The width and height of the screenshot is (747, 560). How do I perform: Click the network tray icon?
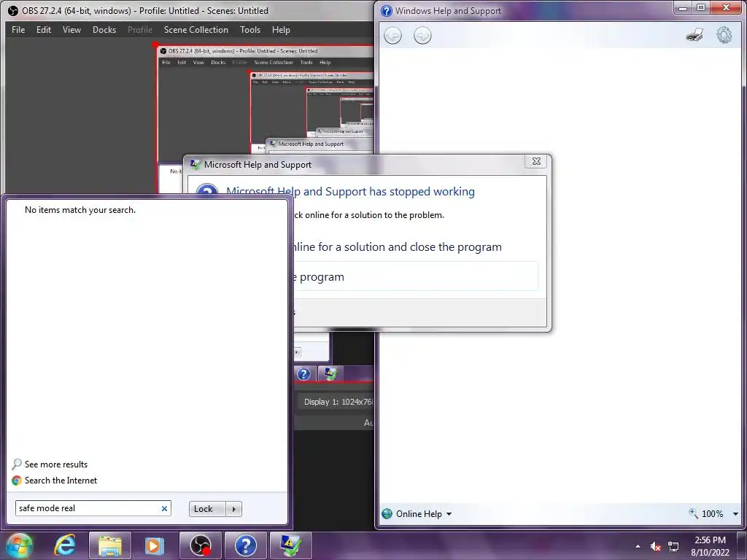pos(673,546)
